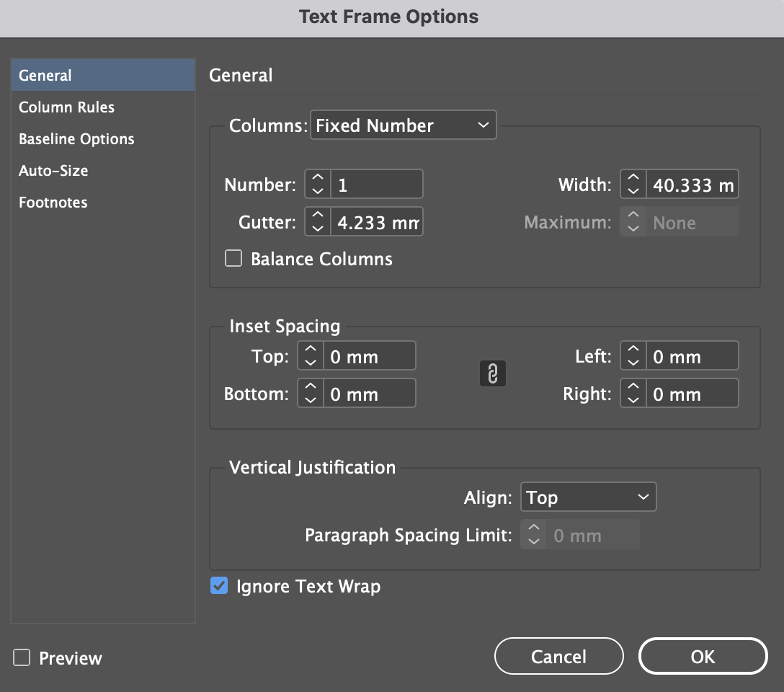Enable the Balance Columns checkbox
The height and width of the screenshot is (692, 784).
pos(233,258)
